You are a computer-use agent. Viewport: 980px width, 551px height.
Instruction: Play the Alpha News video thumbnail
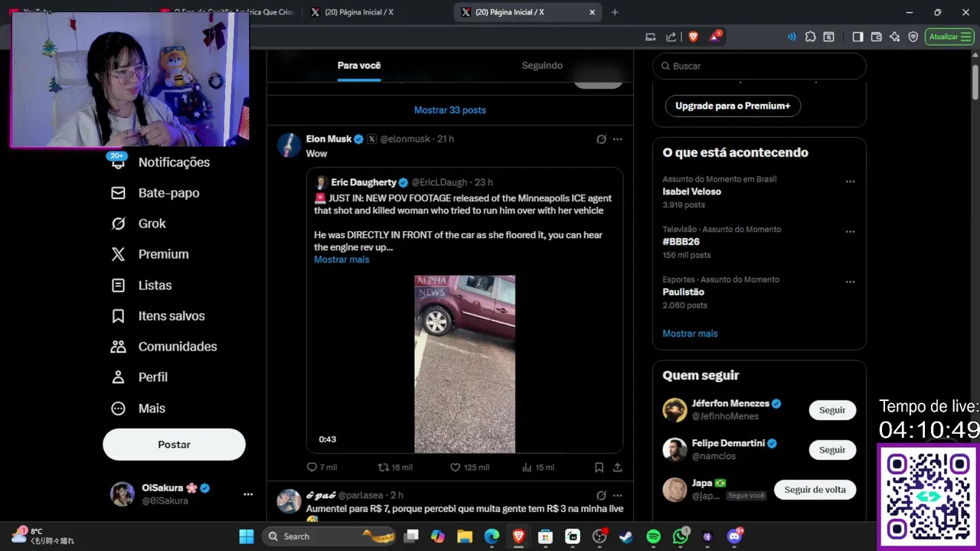pyautogui.click(x=465, y=364)
